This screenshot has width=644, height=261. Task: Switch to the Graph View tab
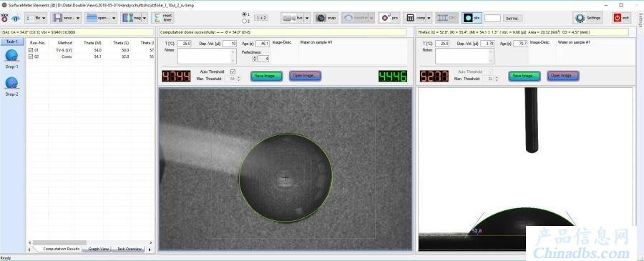click(99, 249)
